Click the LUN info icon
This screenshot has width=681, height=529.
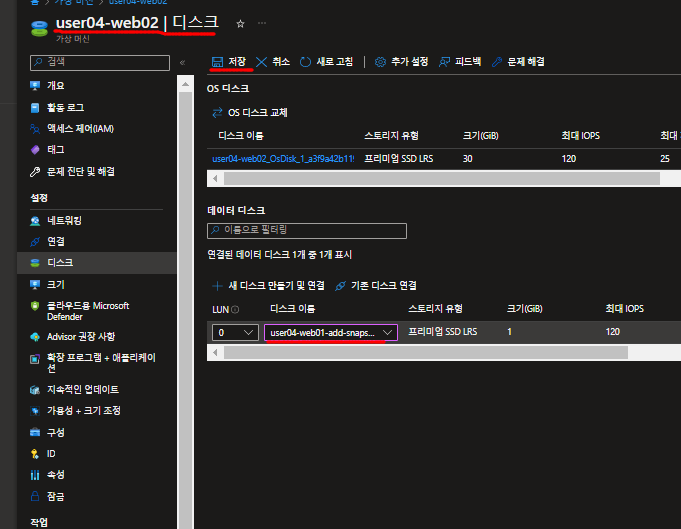point(235,310)
